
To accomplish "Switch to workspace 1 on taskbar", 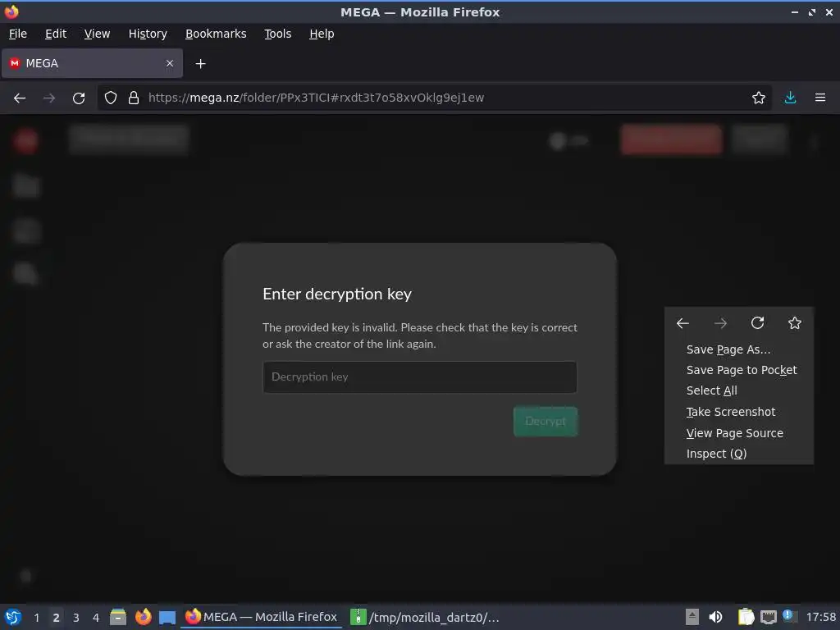I will pos(36,618).
